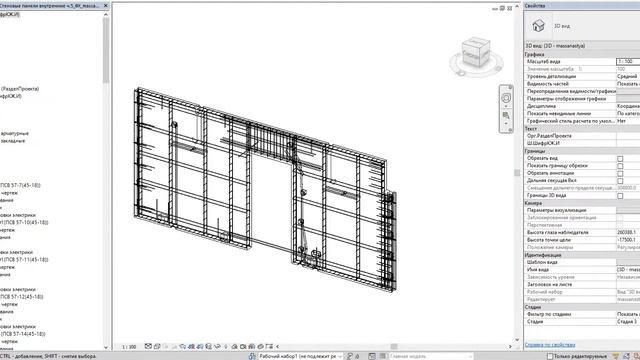This screenshot has width=640, height=360.
Task: Toggle Reveal Constraints icon in control bar
Action: (270, 346)
